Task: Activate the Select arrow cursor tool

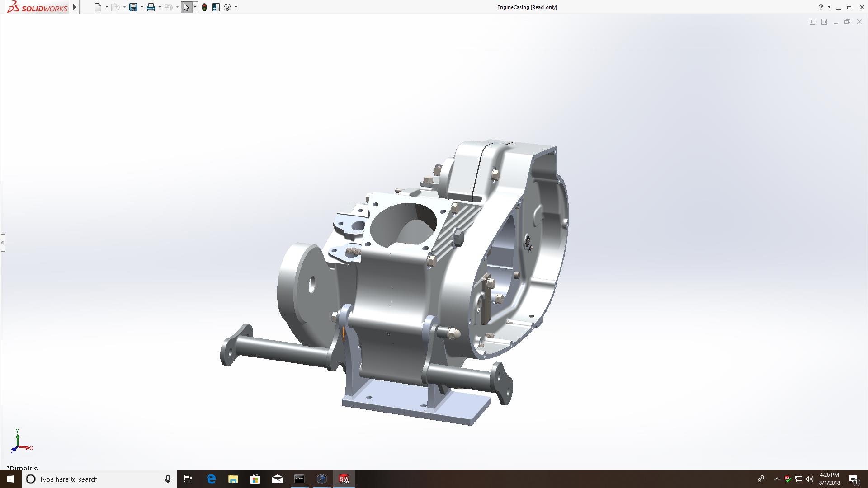Action: tap(186, 7)
